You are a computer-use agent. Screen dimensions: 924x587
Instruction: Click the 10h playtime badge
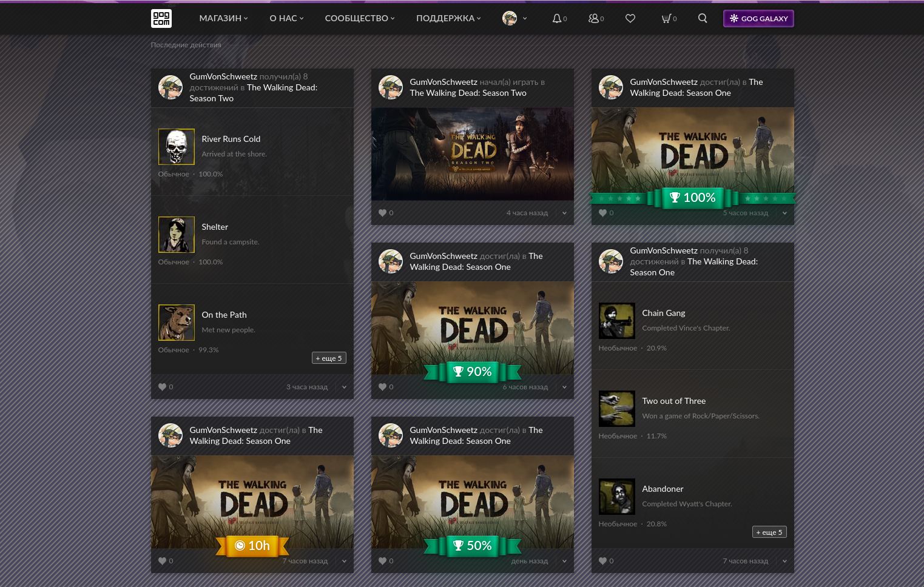(x=252, y=546)
